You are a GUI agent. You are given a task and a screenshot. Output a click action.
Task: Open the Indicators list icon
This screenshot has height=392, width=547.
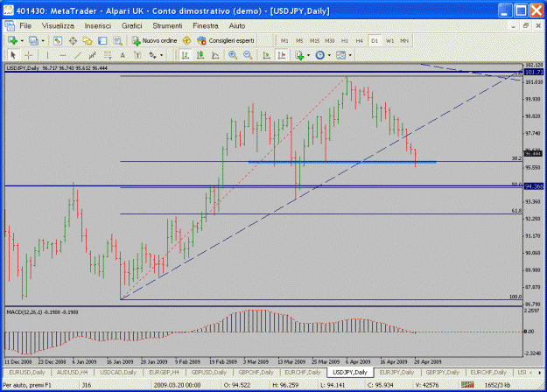pos(299,55)
